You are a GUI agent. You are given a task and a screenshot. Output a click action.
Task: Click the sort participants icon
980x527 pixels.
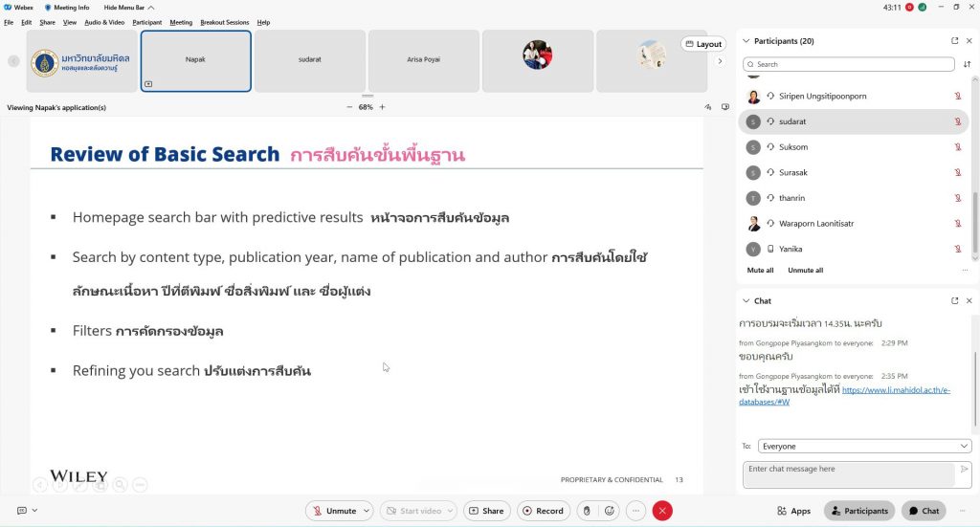click(x=966, y=64)
